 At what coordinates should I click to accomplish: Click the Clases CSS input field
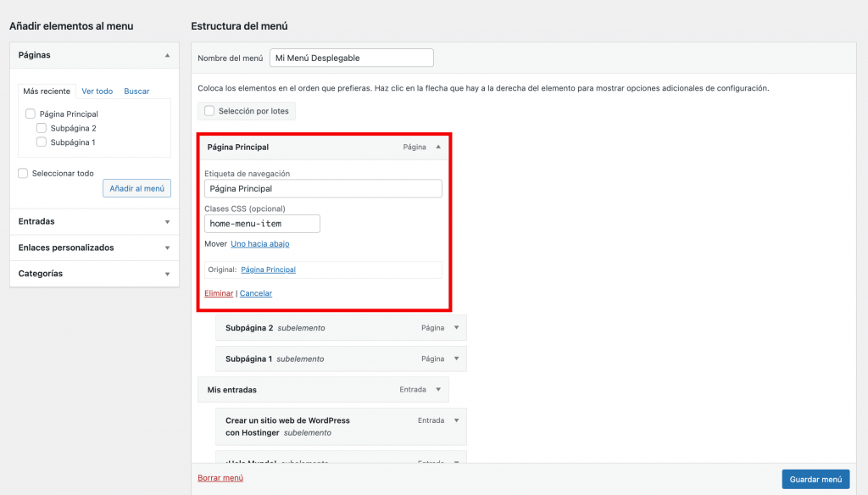click(x=262, y=224)
